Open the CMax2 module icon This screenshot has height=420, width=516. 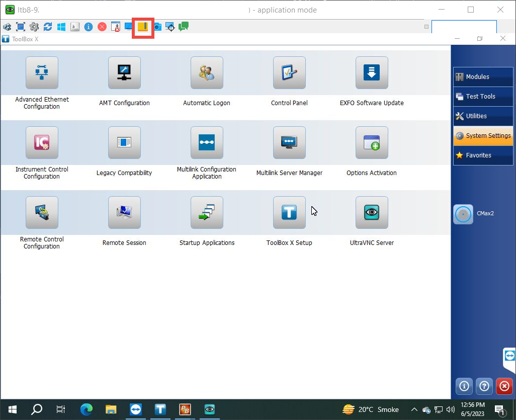click(463, 214)
